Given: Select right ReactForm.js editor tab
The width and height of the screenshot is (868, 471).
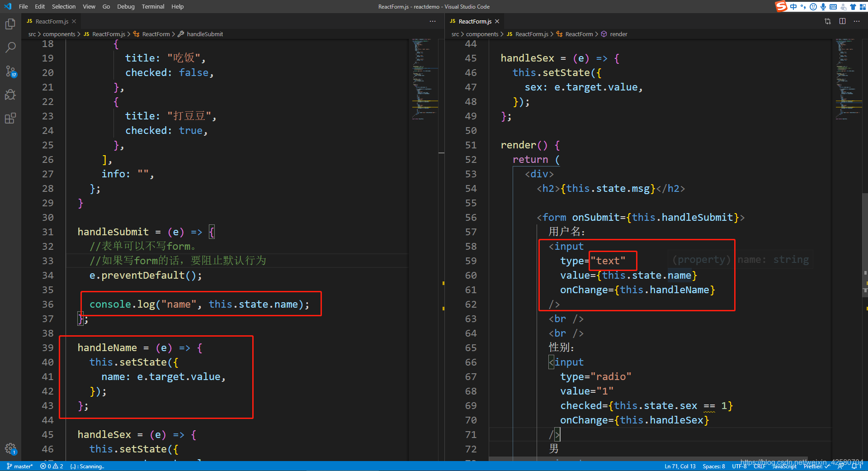Looking at the screenshot, I should [x=475, y=21].
